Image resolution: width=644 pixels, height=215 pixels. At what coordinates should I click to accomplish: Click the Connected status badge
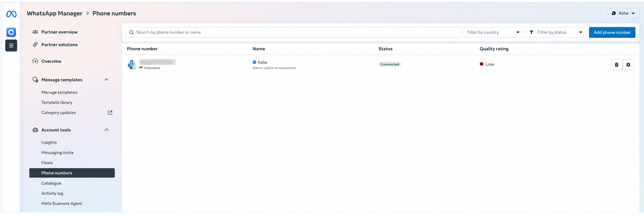390,64
